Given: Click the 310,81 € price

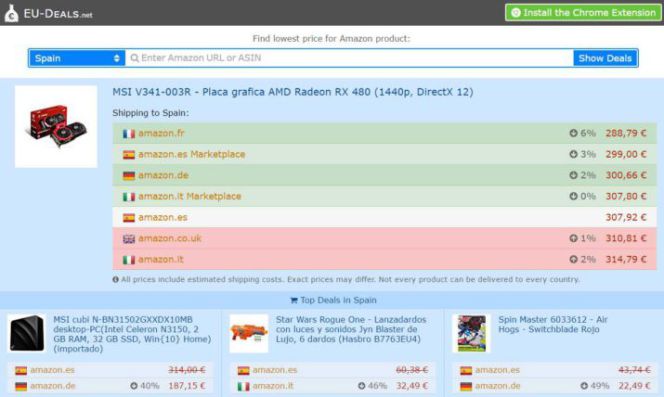Looking at the screenshot, I should pos(626,238).
